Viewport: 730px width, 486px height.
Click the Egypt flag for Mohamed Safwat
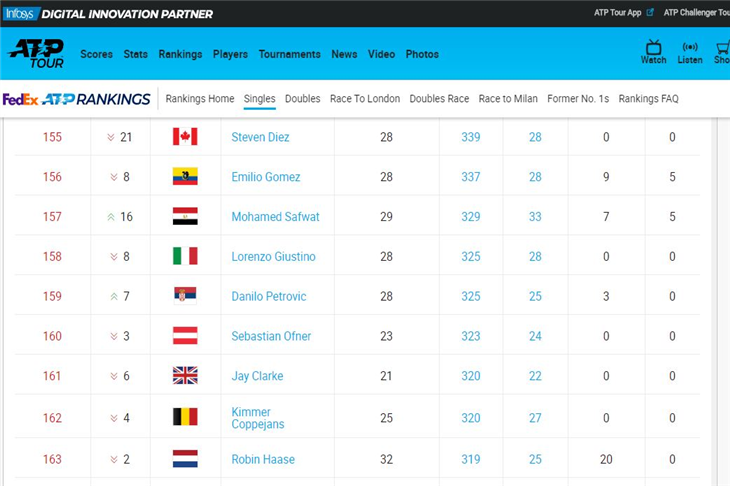[185, 216]
